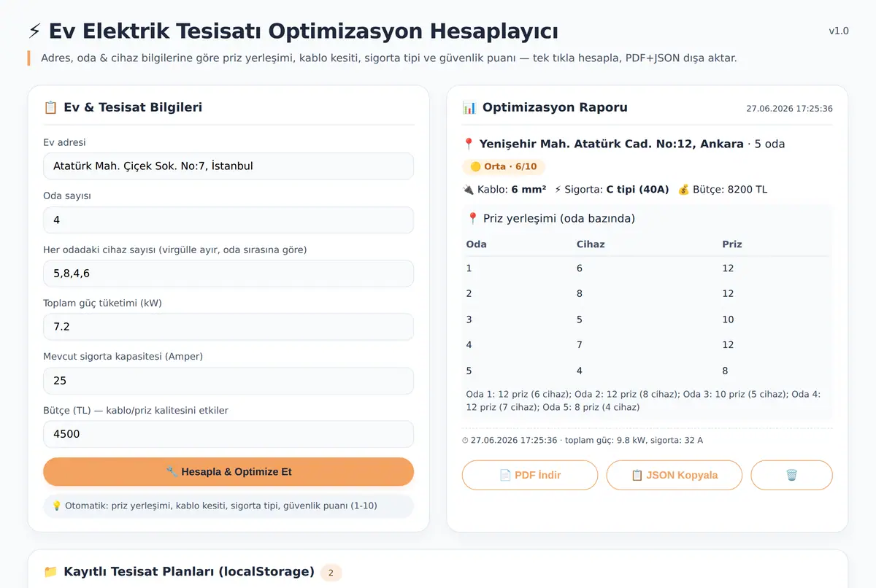Screen dimensions: 876x588
Task: Click the pin icon before Yenişehir address
Action: coord(469,144)
